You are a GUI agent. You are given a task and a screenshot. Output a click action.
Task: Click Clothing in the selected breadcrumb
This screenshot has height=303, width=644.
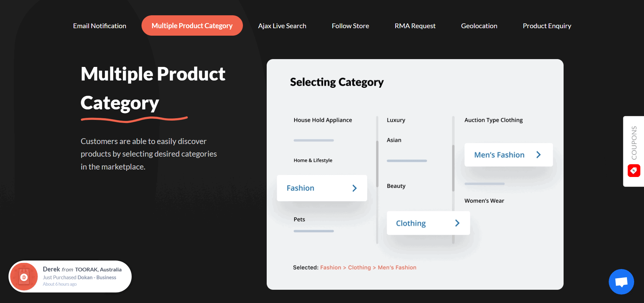point(359,268)
